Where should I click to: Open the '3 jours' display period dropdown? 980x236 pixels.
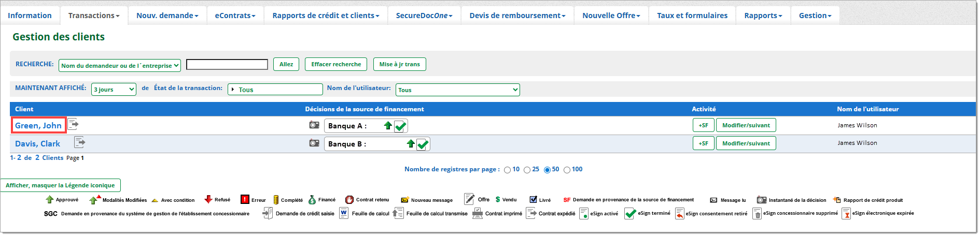click(114, 90)
